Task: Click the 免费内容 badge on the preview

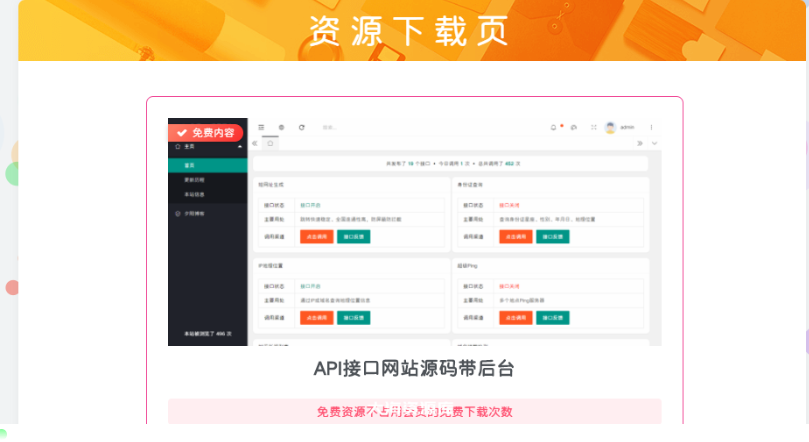Action: (x=205, y=133)
